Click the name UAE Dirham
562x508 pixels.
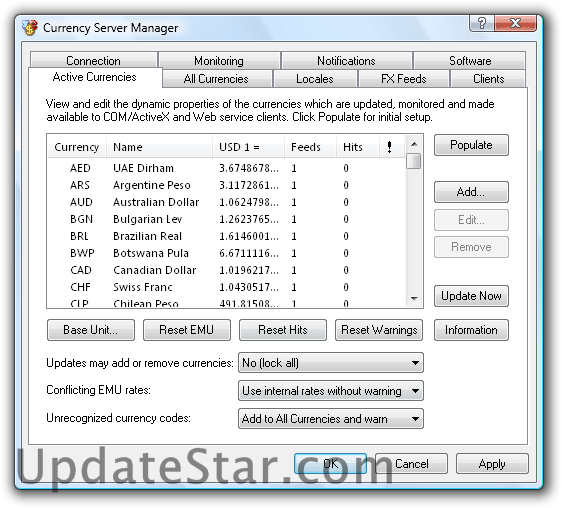[x=143, y=168]
